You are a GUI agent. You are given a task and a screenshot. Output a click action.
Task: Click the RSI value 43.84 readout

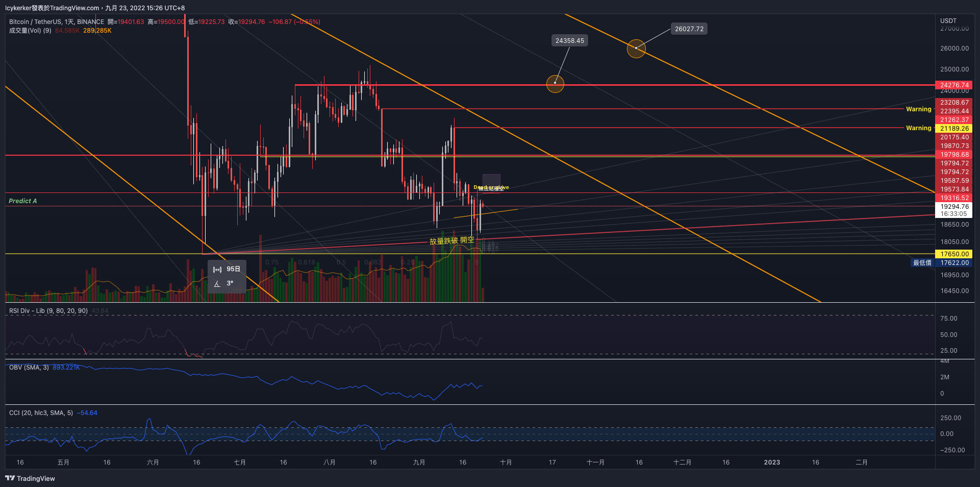point(100,311)
